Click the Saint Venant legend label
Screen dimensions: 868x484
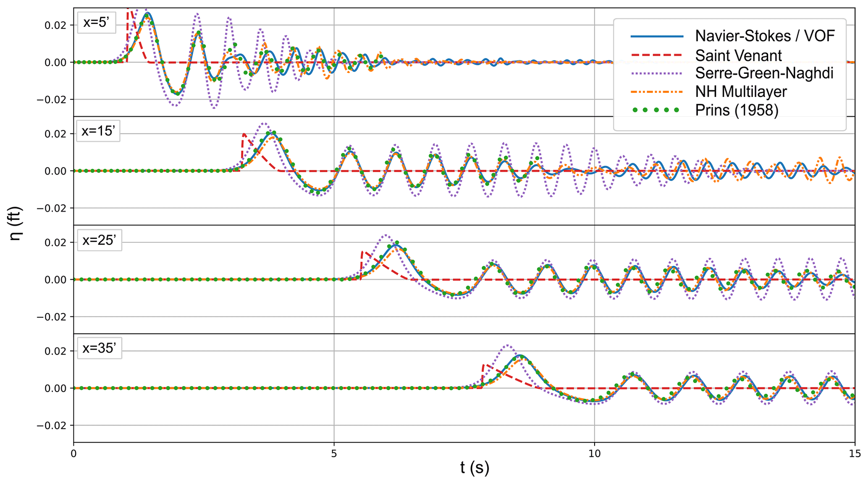[x=738, y=55]
